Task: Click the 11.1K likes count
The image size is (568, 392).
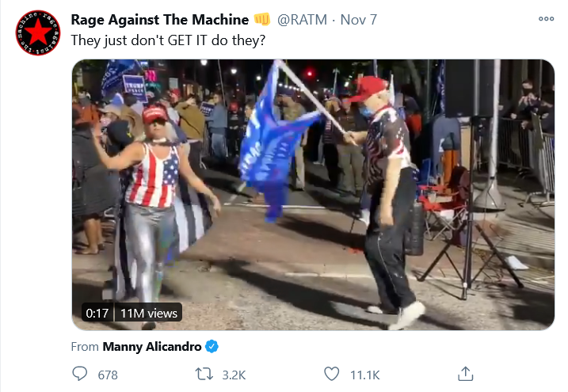Action: (x=364, y=375)
